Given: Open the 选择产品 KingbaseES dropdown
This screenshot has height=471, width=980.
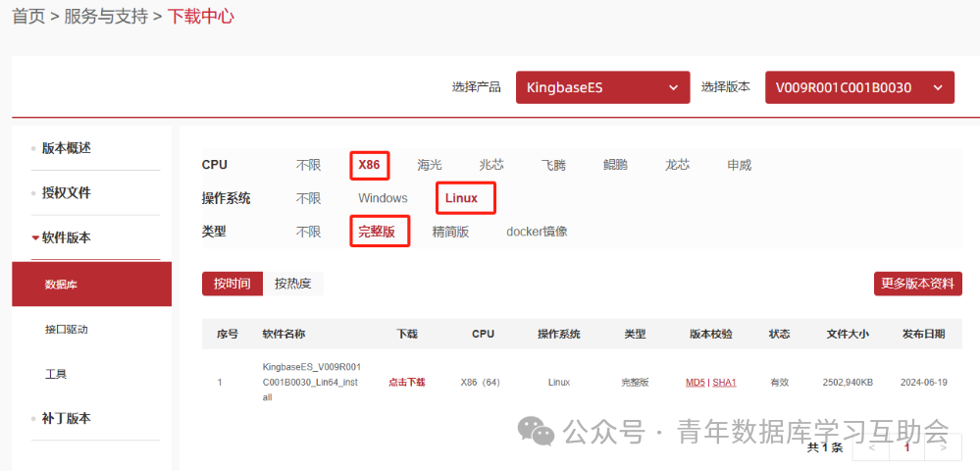Looking at the screenshot, I should pyautogui.click(x=602, y=87).
